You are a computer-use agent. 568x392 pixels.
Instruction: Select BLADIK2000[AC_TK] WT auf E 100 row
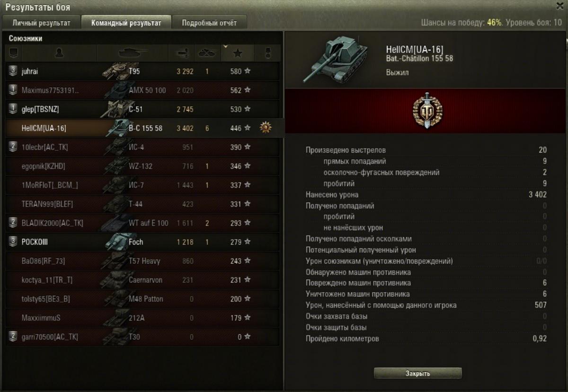[142, 223]
